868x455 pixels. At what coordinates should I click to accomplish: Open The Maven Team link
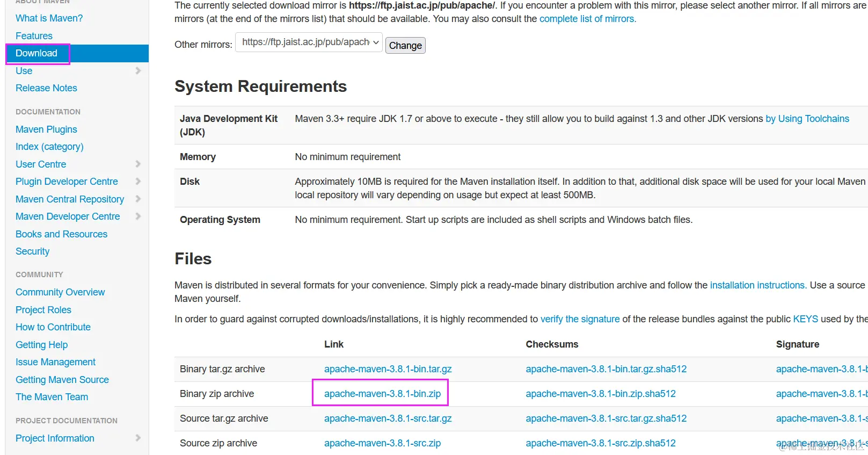(52, 397)
